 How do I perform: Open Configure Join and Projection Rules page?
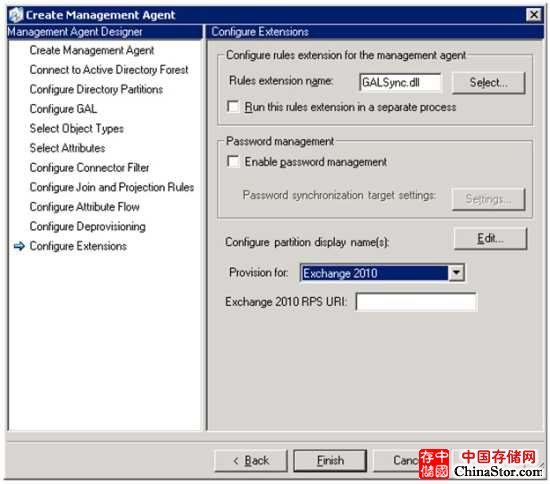pyautogui.click(x=112, y=187)
